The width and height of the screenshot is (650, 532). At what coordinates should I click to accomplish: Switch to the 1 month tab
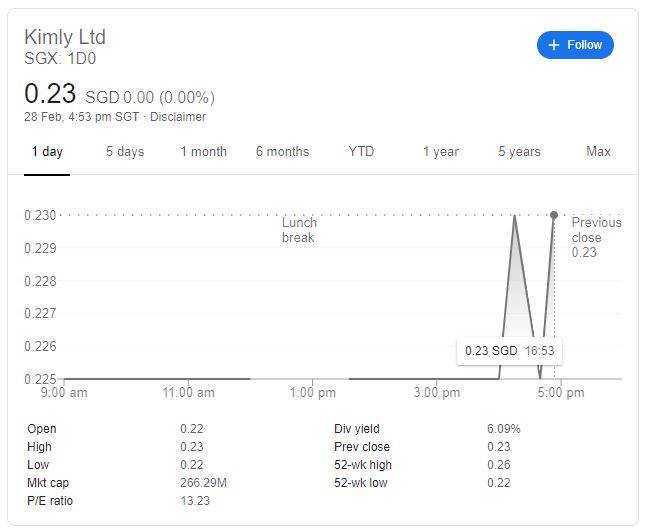tap(203, 152)
